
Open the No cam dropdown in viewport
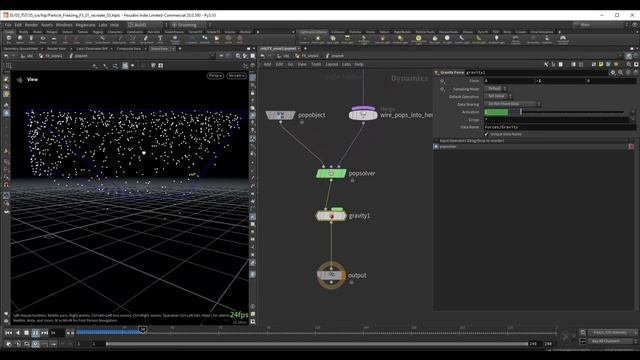click(x=237, y=76)
